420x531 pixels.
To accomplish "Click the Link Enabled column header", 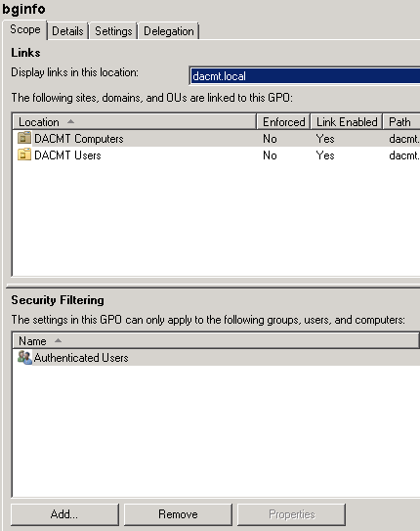I will [347, 121].
